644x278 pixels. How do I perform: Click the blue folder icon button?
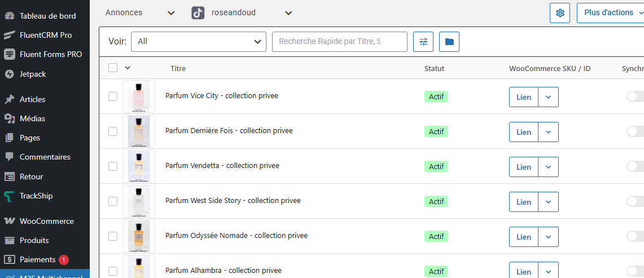pos(449,42)
